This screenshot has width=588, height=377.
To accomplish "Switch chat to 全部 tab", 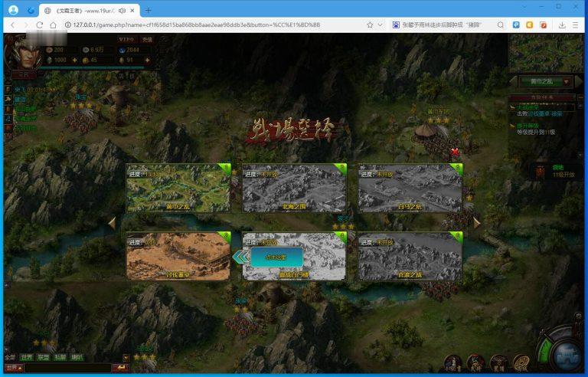I will click(x=10, y=357).
